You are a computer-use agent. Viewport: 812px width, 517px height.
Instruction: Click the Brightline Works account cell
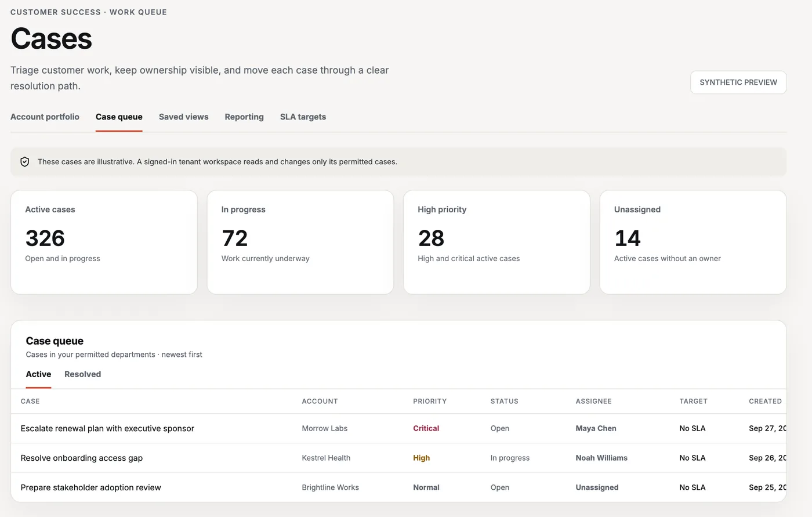pos(330,487)
